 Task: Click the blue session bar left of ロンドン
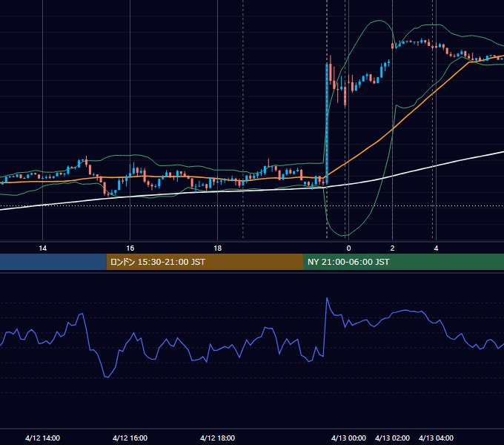click(53, 262)
